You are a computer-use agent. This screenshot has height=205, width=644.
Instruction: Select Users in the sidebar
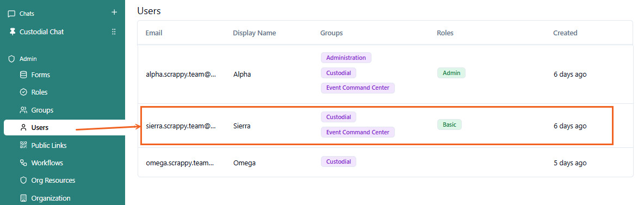click(x=65, y=127)
